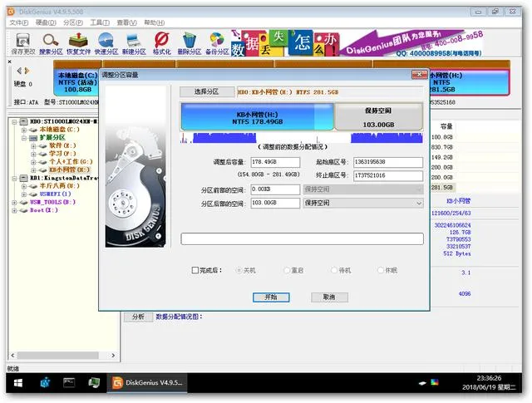The width and height of the screenshot is (532, 403).
Task: Switch to DiskGenius V4.9.5 taskbar button
Action: (x=147, y=383)
